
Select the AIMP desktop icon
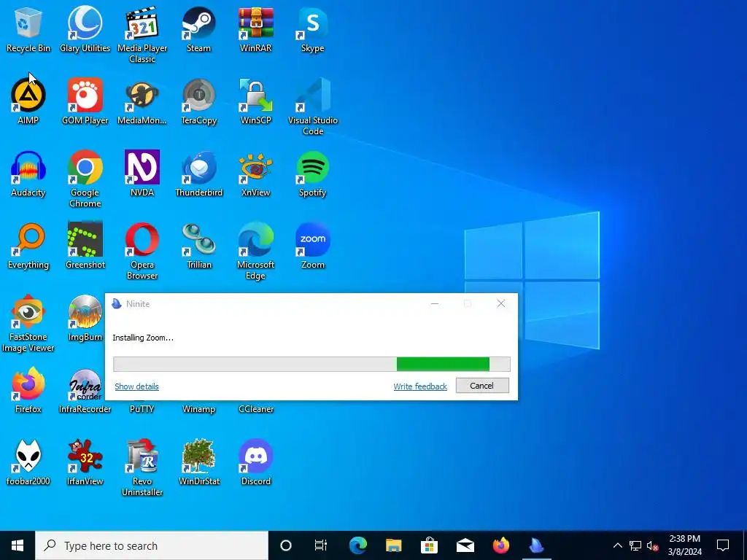tap(28, 101)
